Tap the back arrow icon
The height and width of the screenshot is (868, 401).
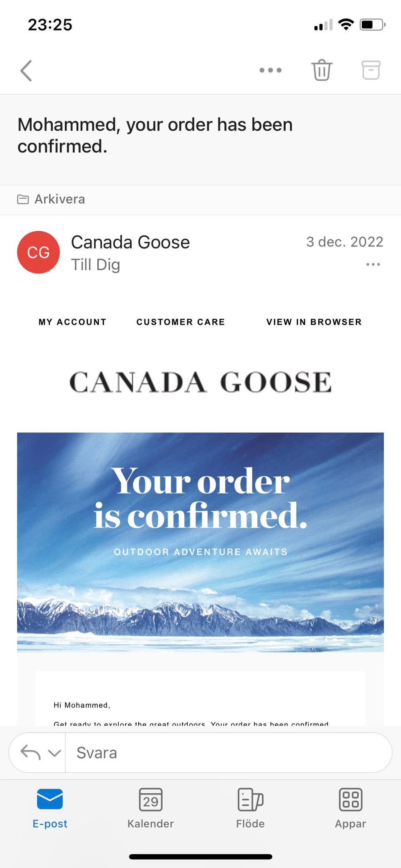click(x=26, y=70)
